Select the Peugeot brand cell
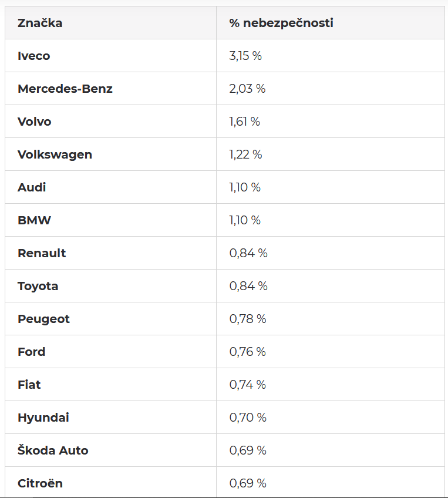Image resolution: width=448 pixels, height=498 pixels. point(43,319)
